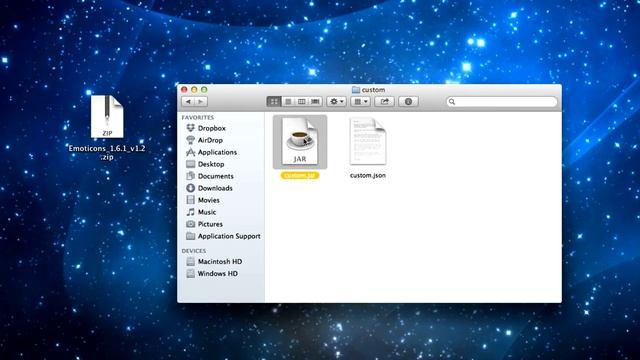The width and height of the screenshot is (640, 360).
Task: Select the Emoticons_1.6.1_v1.2 zip on desktop
Action: [x=107, y=117]
